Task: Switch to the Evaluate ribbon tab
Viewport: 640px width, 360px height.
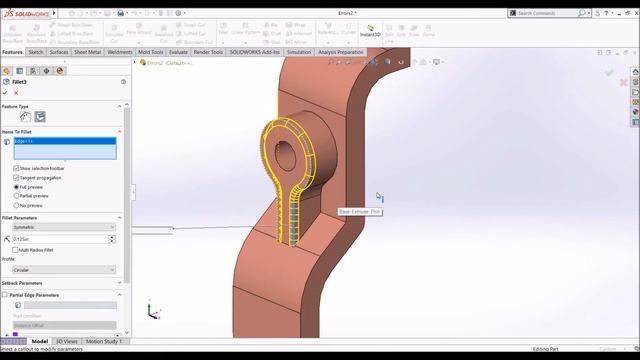Action: 178,52
